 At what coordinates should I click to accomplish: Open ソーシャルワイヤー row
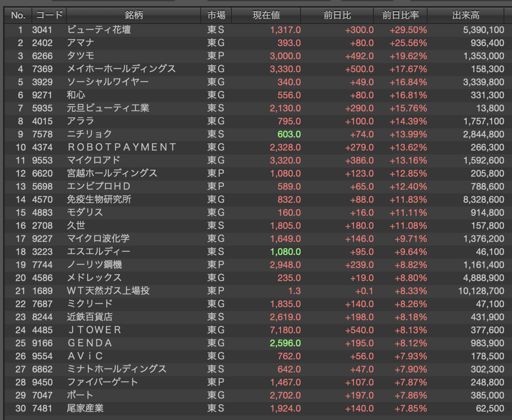pyautogui.click(x=256, y=82)
